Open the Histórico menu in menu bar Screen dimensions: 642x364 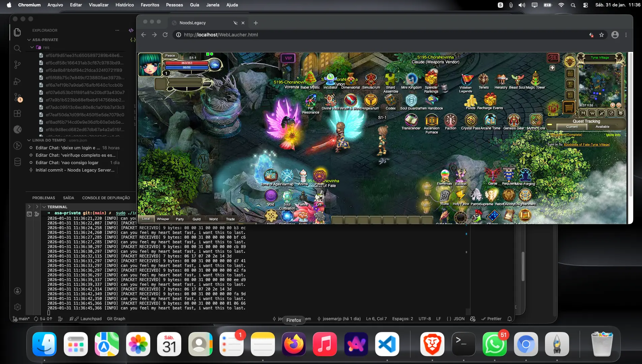coord(124,5)
